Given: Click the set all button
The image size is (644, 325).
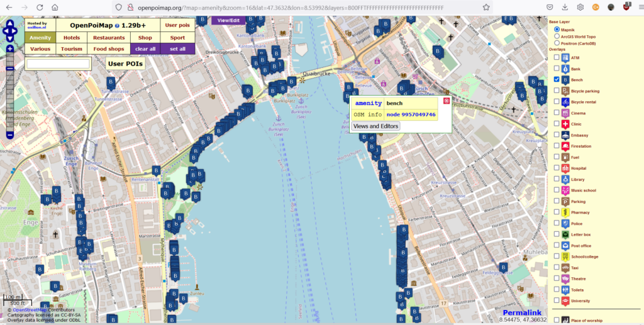Looking at the screenshot, I should 177,49.
